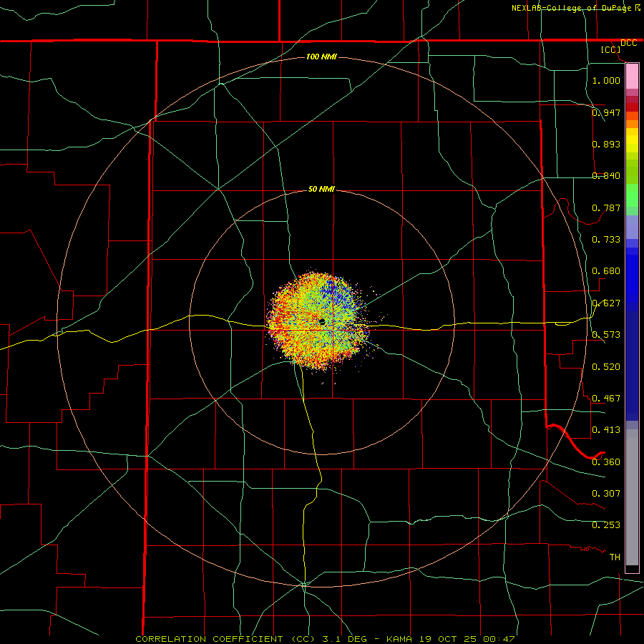The height and width of the screenshot is (644, 644).
Task: Click the 0.573 legend value
Action: coord(606,335)
